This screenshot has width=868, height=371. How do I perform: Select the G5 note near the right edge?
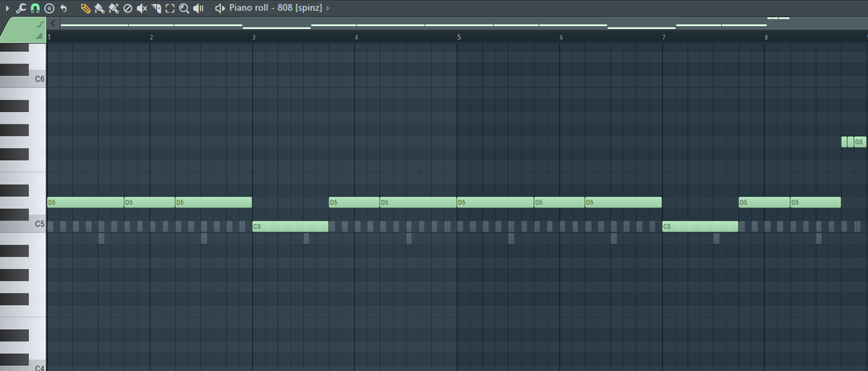[859, 142]
